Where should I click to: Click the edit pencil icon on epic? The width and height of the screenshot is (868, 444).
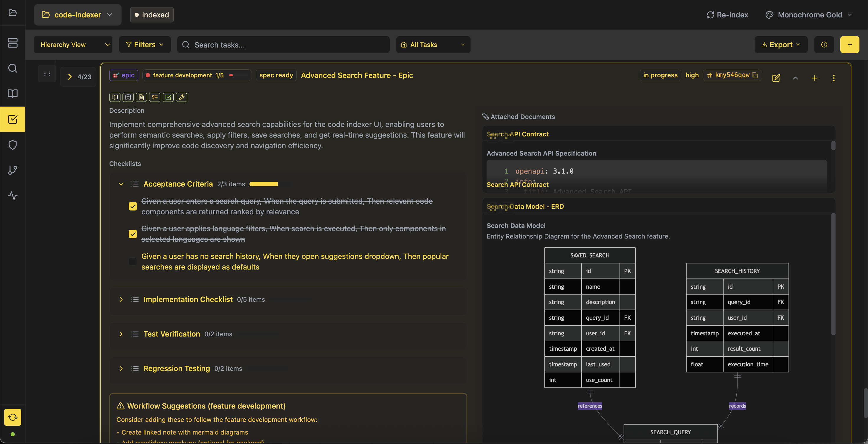[776, 78]
